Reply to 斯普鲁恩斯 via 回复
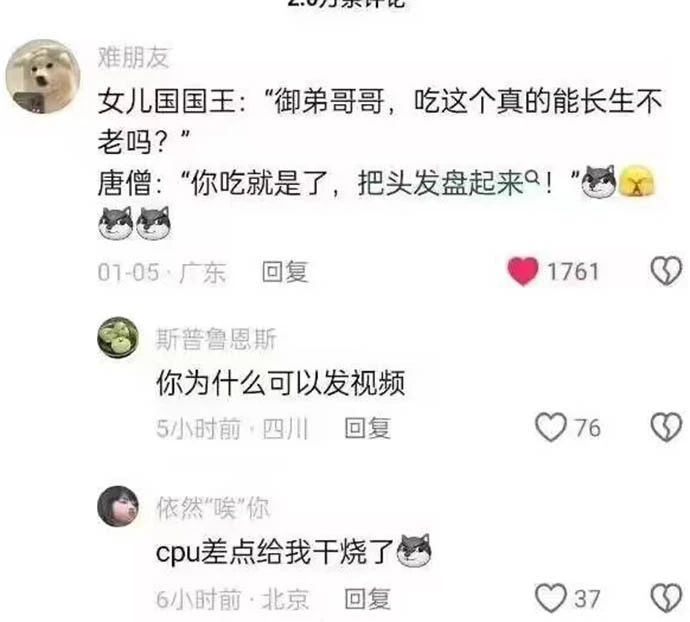Screen dimensions: 690x622 coord(367,428)
